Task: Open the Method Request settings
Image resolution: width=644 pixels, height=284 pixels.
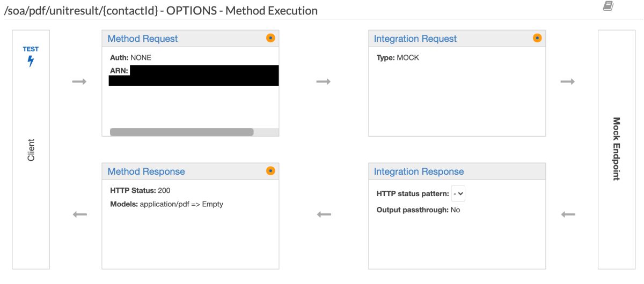Action: [143, 39]
